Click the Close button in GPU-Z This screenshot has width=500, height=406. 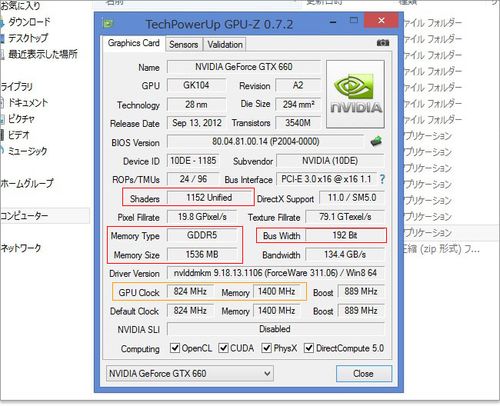364,373
